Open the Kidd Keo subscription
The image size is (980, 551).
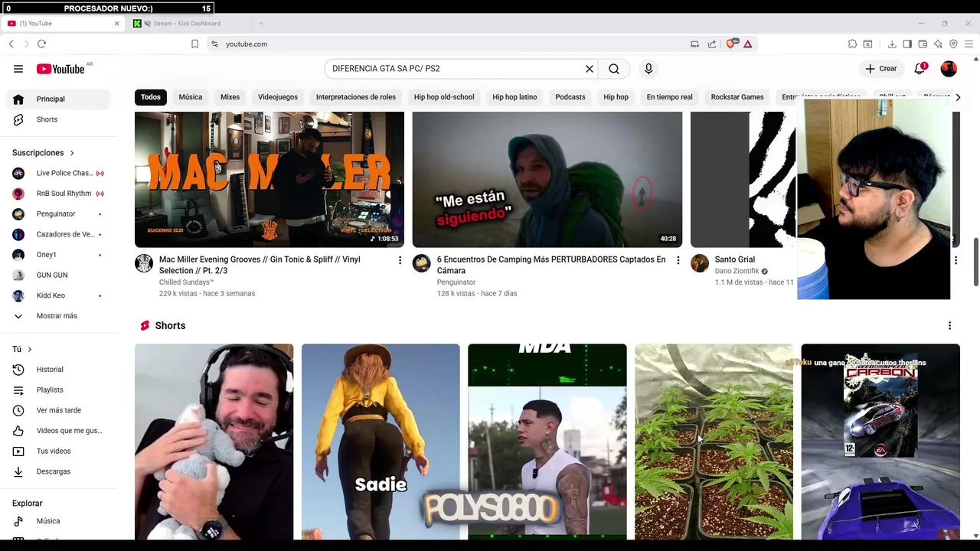(59, 295)
